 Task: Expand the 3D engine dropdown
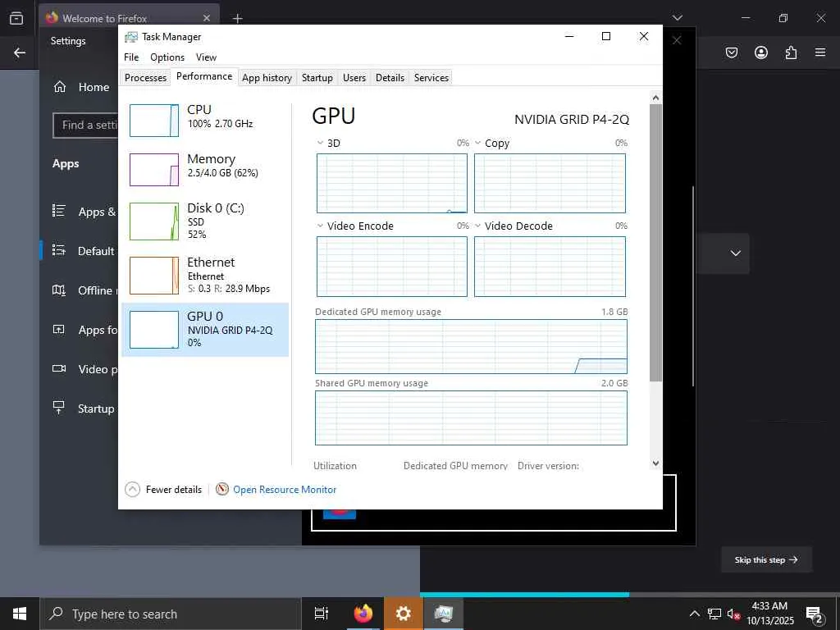coord(321,143)
